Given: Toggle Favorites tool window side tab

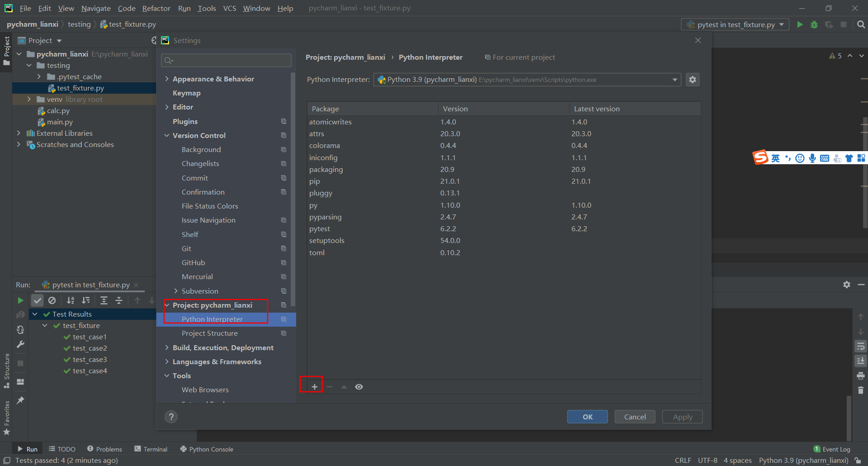Looking at the screenshot, I should (6, 418).
